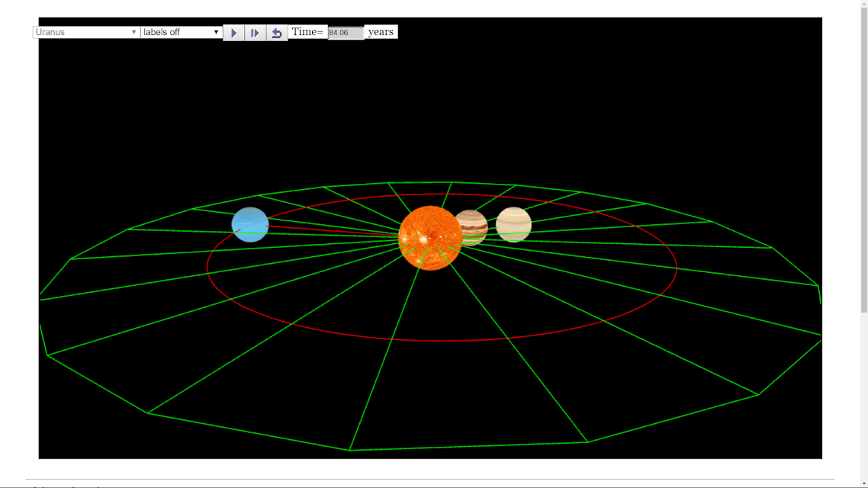This screenshot has height=488, width=868.
Task: Click the red orbit ellipse at its bottom edge
Action: (x=442, y=340)
